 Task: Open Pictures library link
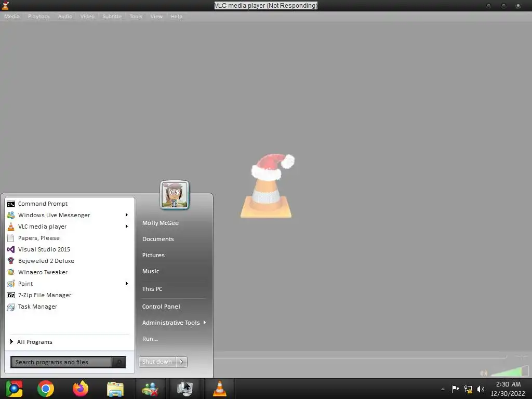(x=153, y=255)
